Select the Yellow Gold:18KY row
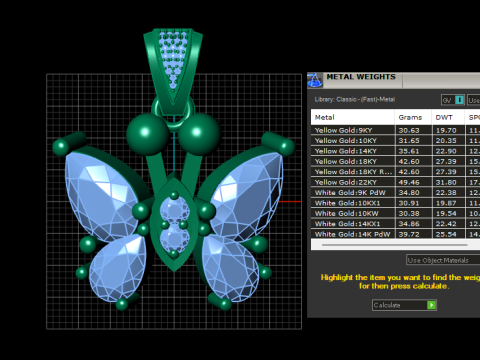This screenshot has width=480, height=360. coord(395,161)
